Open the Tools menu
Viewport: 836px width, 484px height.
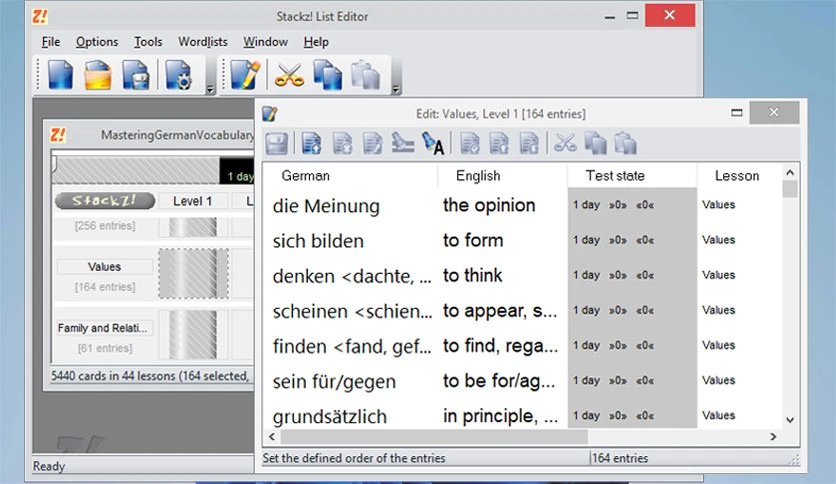(x=148, y=42)
